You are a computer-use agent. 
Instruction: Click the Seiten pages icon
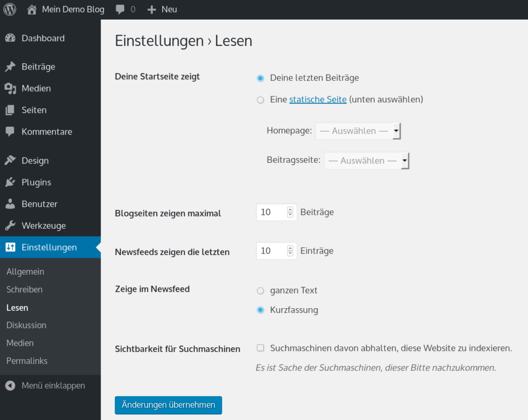coord(10,110)
